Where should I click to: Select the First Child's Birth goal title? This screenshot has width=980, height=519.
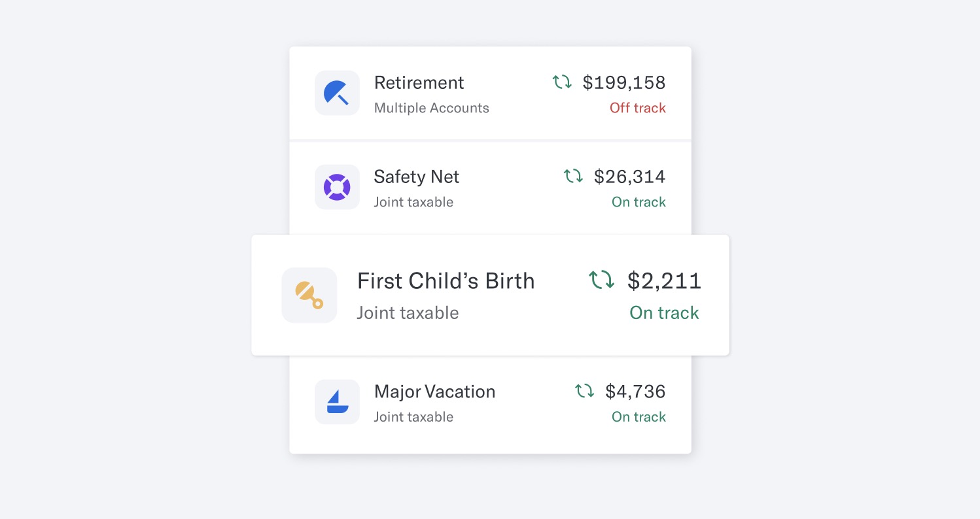coord(446,280)
